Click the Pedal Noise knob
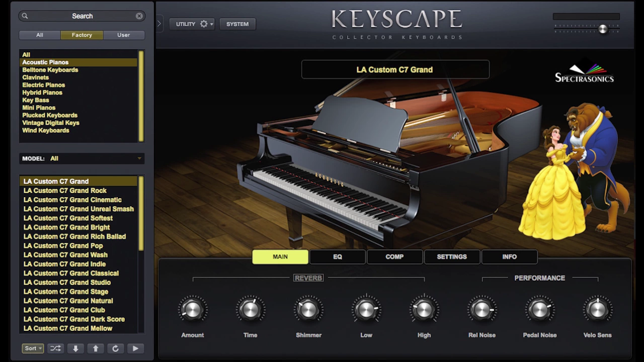 pyautogui.click(x=540, y=310)
